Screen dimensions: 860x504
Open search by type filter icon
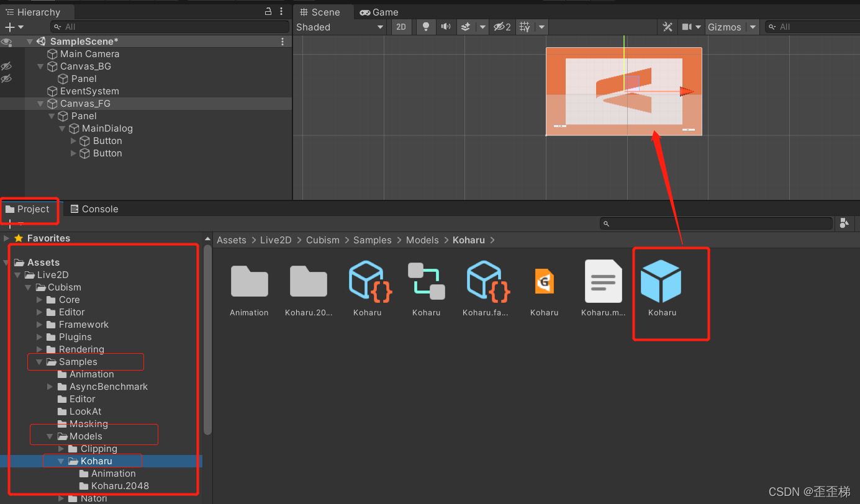pyautogui.click(x=844, y=223)
